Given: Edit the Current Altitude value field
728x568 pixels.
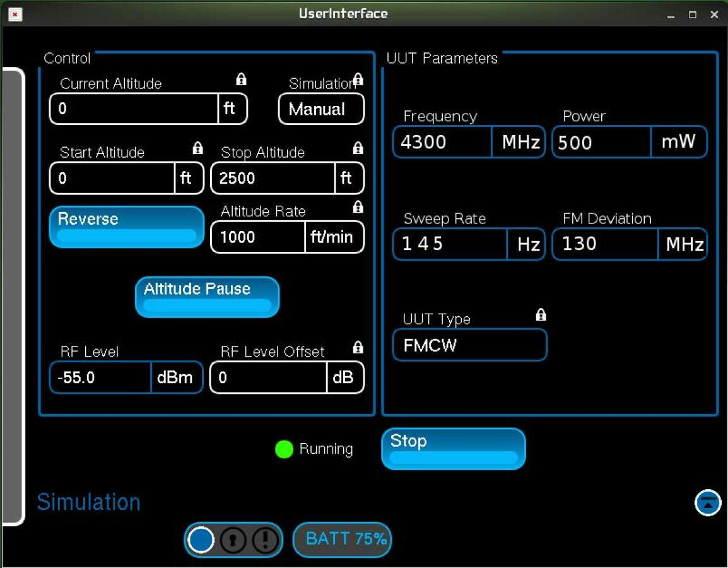Looking at the screenshot, I should (134, 109).
